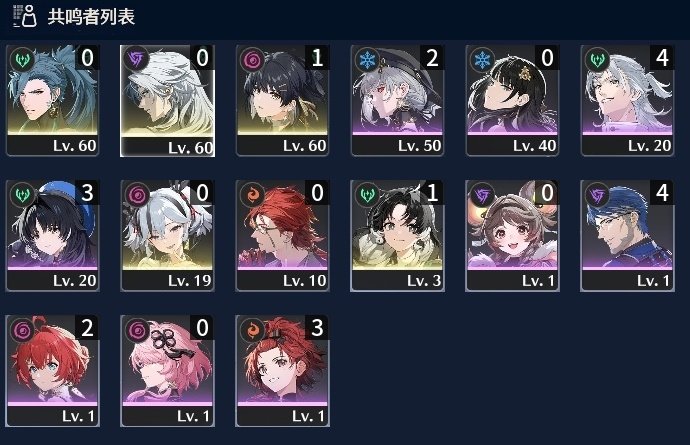Image resolution: width=690 pixels, height=445 pixels.
Task: Click the sequence number 2 on red-haired boy card
Action: point(87,328)
